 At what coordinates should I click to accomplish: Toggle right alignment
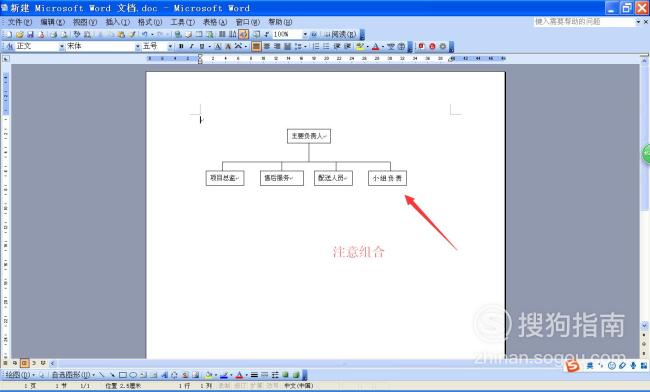tap(277, 46)
